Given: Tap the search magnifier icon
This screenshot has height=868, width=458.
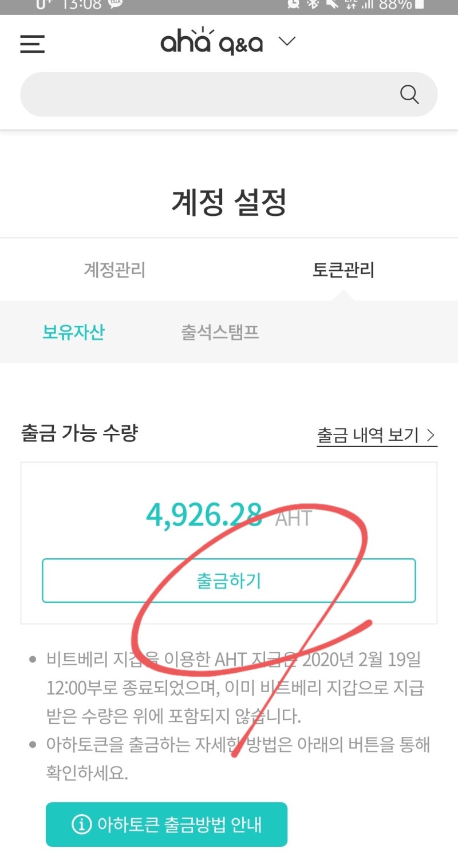Looking at the screenshot, I should point(409,94).
